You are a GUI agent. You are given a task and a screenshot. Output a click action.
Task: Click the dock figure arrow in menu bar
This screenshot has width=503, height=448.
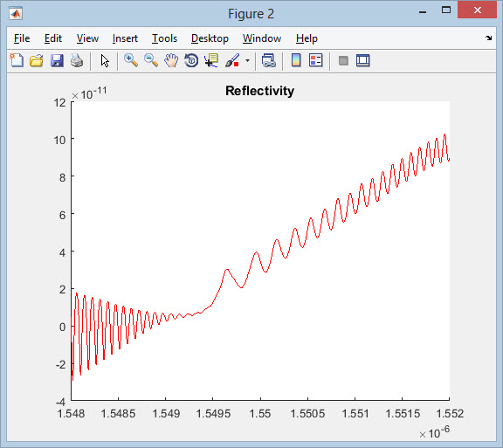coord(488,38)
